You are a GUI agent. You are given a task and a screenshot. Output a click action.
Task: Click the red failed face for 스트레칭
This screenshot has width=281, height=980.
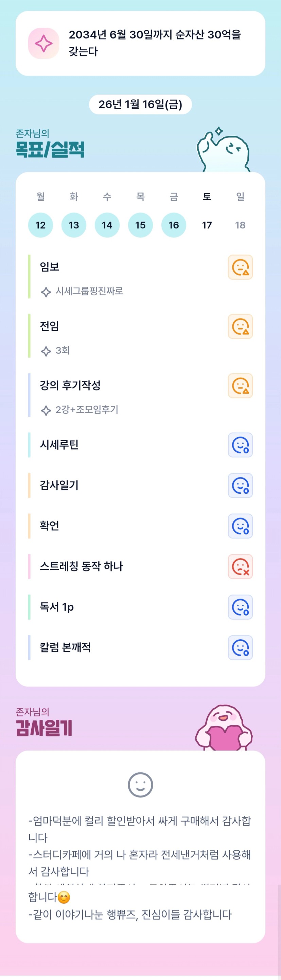coord(240,566)
